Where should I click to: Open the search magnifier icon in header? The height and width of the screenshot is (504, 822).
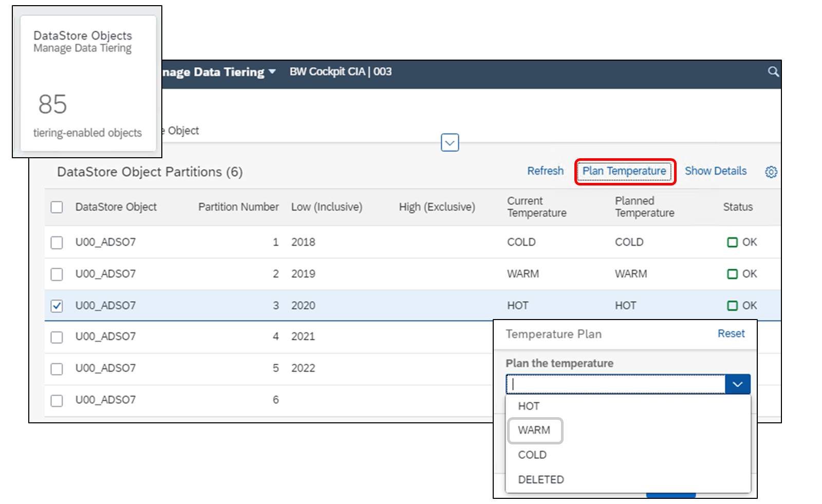coord(773,72)
